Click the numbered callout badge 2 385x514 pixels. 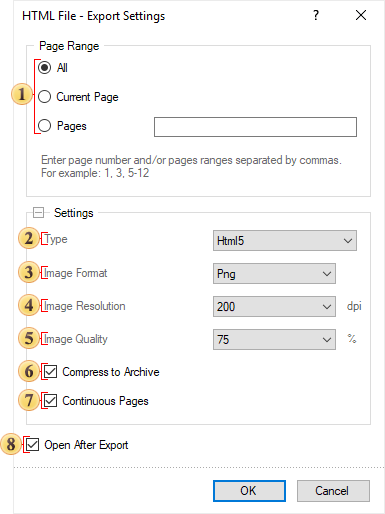coord(29,239)
